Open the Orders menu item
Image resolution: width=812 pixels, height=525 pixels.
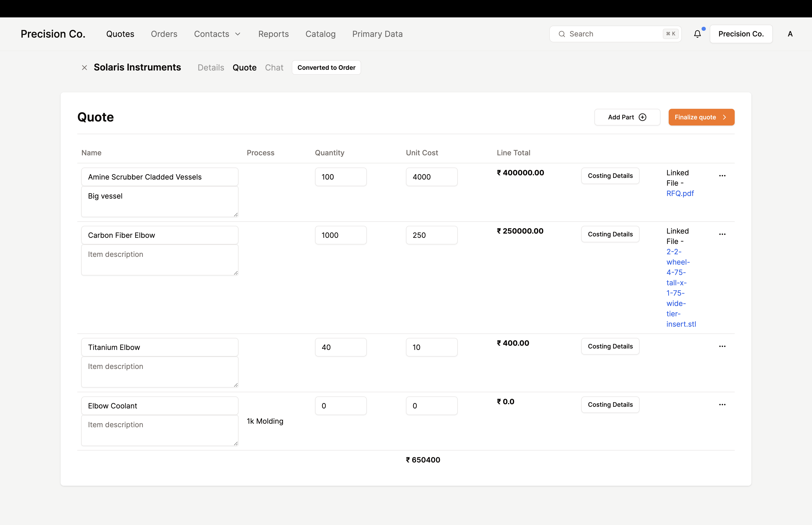point(164,34)
